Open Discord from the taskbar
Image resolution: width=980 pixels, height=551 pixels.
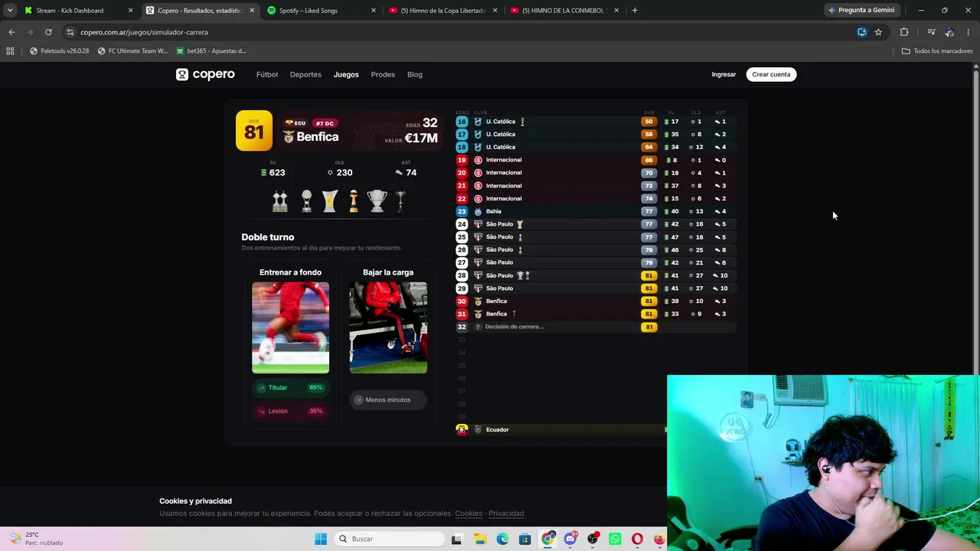coord(570,539)
